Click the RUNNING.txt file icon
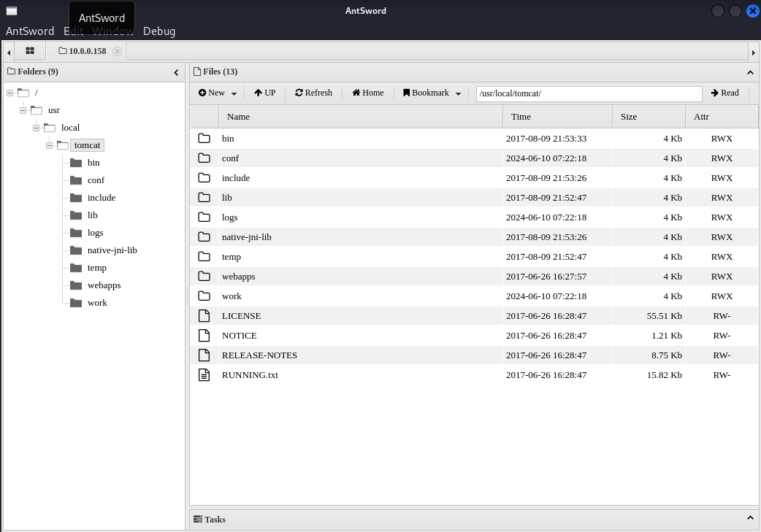The height and width of the screenshot is (532, 761). 204,375
